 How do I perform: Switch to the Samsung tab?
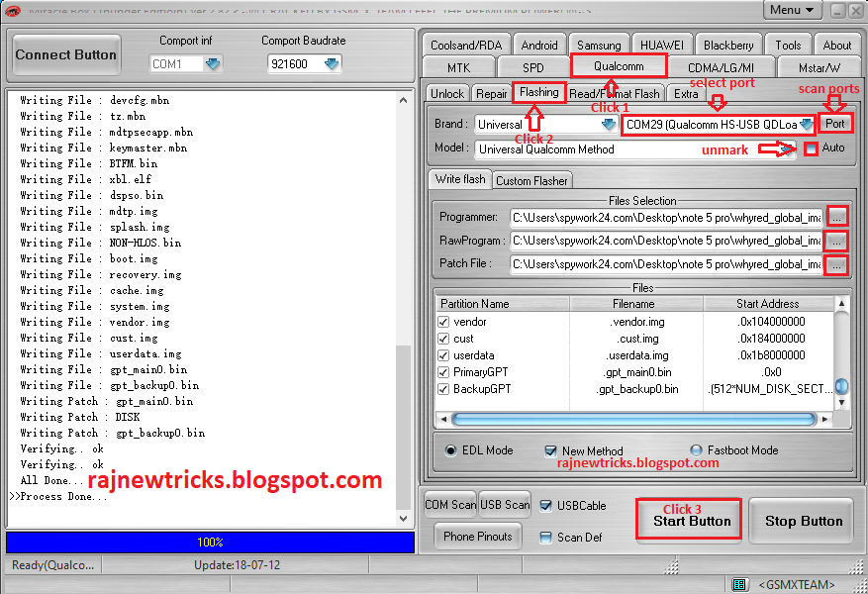(599, 45)
